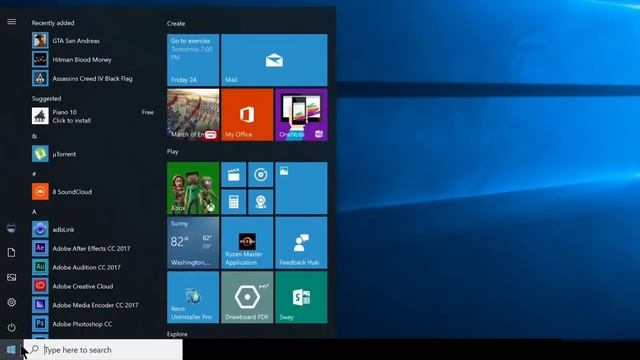Launch Adobe After Effects CC 2017
The image size is (640, 360).
tap(93, 248)
